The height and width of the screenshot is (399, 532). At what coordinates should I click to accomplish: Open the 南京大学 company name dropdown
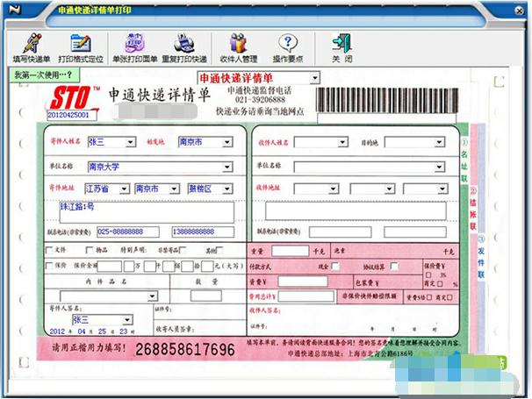226,166
